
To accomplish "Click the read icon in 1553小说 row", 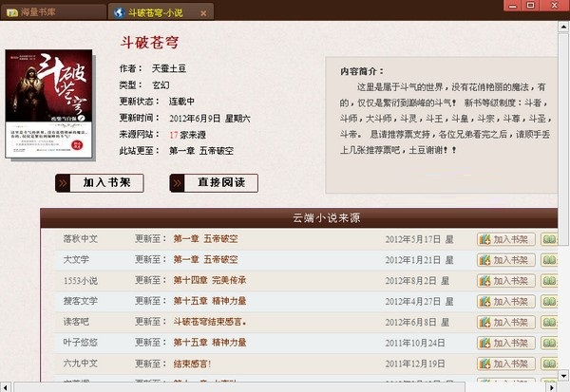I will (x=549, y=281).
